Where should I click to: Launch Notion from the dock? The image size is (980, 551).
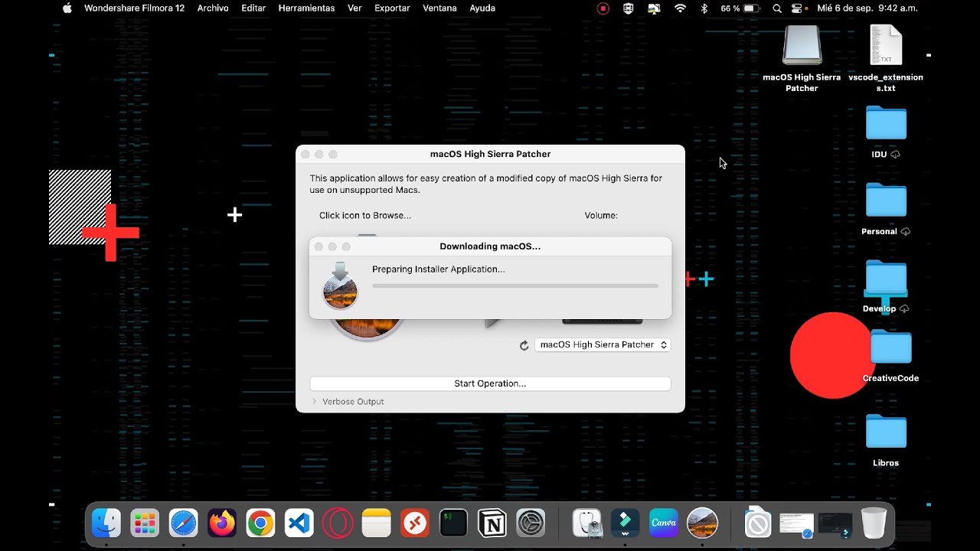pos(492,523)
